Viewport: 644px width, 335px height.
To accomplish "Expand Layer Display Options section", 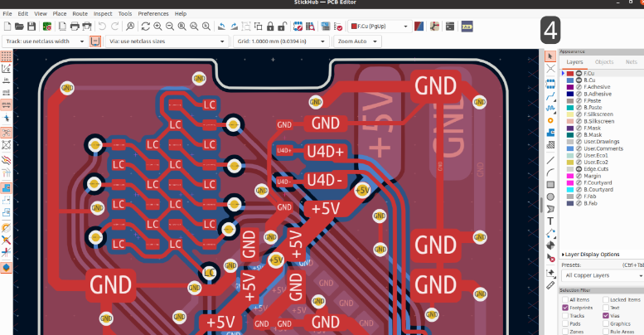I will [593, 255].
